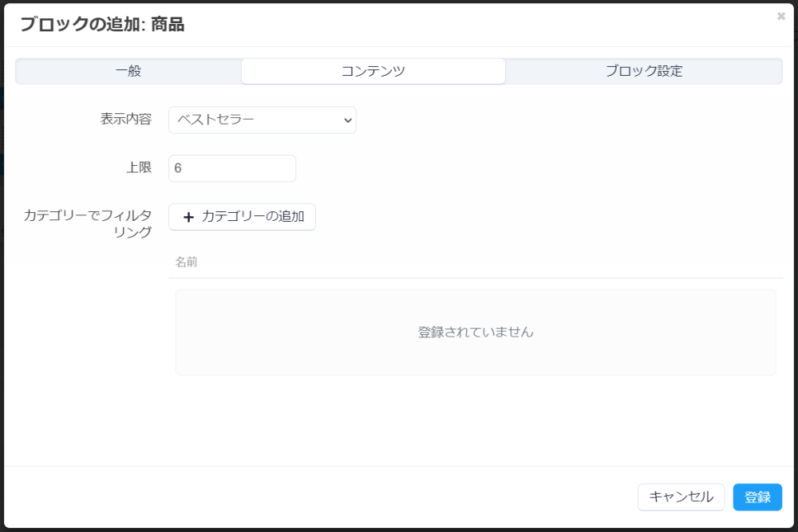Select the コンテンツ tab
The width and height of the screenshot is (798, 532).
(373, 71)
